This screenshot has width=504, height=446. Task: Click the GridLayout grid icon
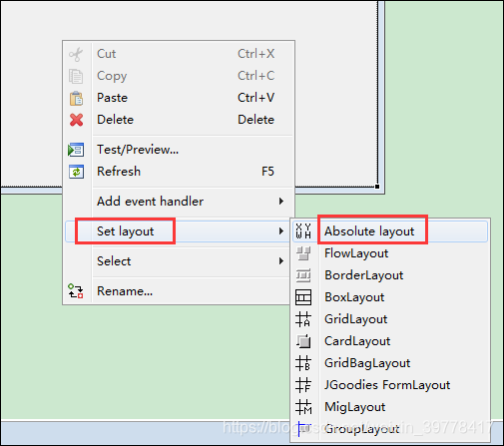coord(303,319)
